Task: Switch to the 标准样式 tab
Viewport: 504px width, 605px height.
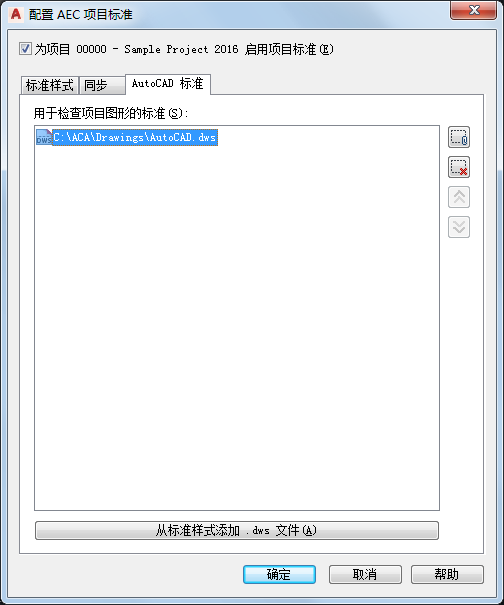Action: (x=49, y=85)
